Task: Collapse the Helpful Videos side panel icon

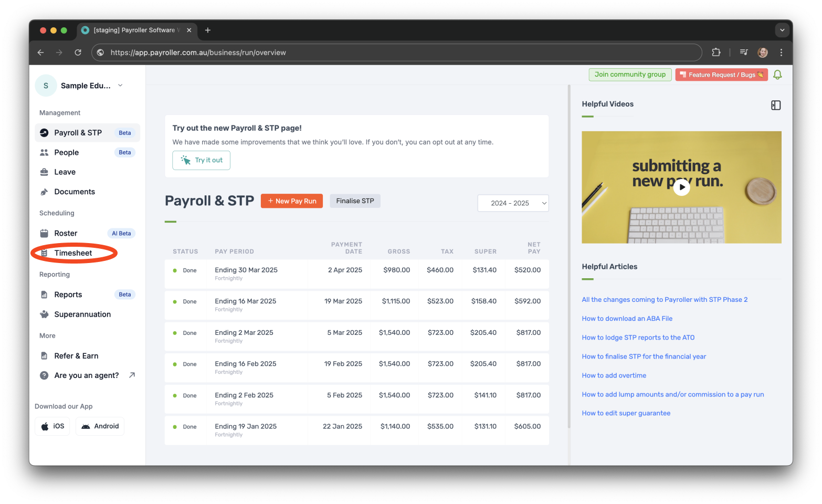Action: tap(775, 105)
